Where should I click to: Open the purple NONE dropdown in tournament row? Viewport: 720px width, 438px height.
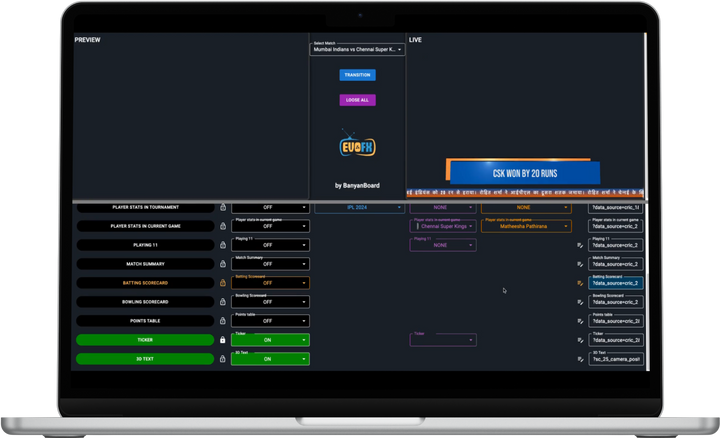pos(443,208)
